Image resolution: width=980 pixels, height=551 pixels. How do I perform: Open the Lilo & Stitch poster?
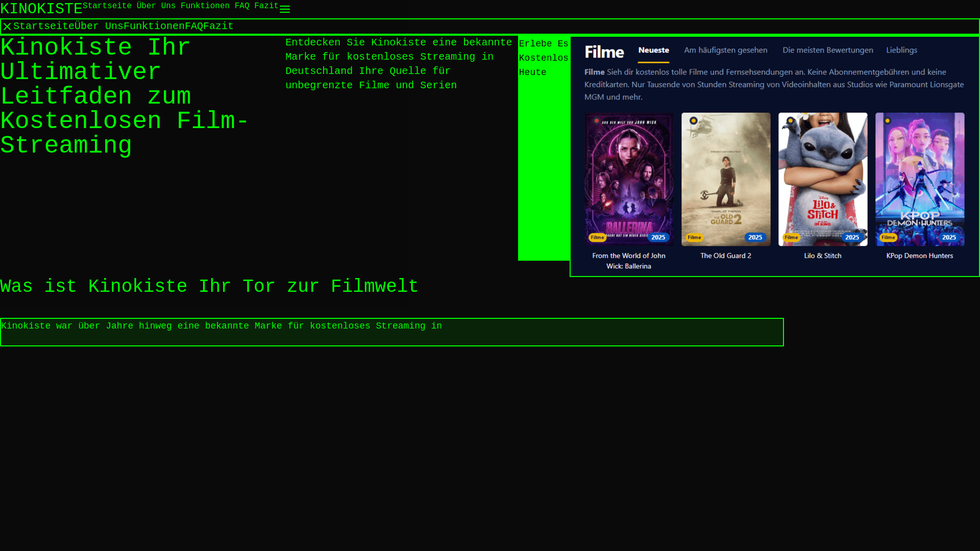(823, 179)
